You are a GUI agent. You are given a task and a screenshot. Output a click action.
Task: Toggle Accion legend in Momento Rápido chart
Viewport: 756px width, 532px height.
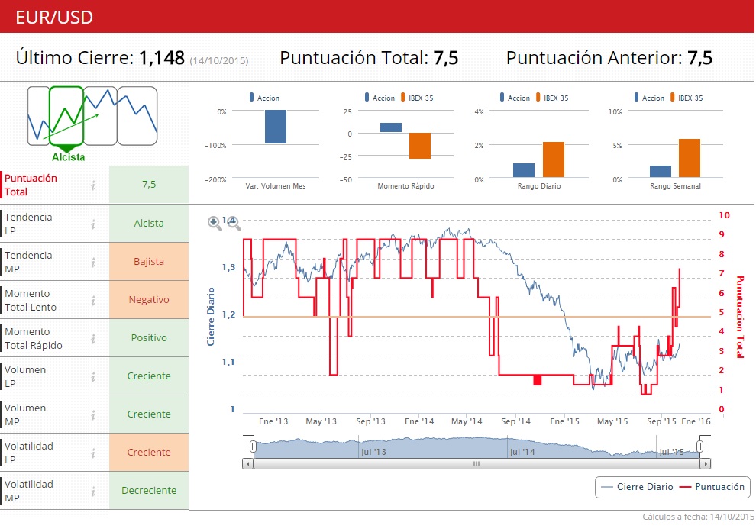tap(380, 98)
